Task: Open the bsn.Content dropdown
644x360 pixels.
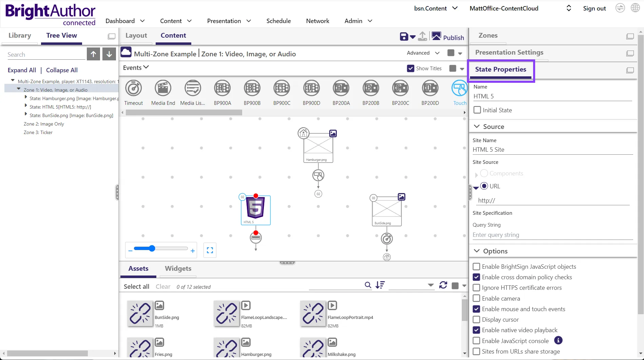Action: point(436,8)
